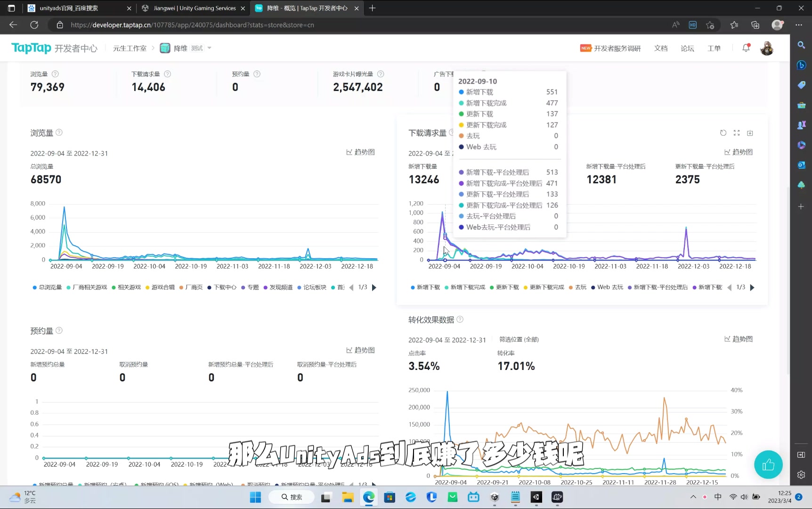Click the browser address bar
The image size is (812, 509).
tap(358, 25)
